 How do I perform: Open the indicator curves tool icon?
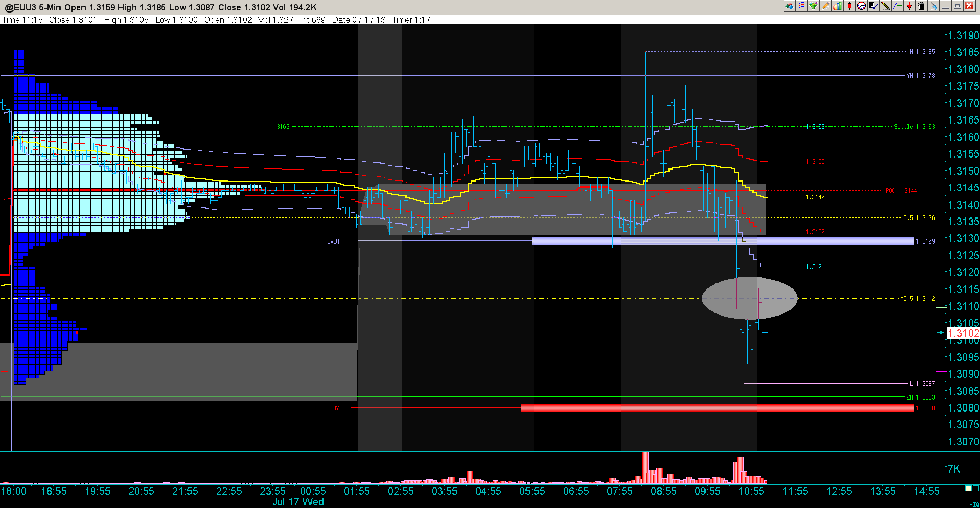point(802,6)
